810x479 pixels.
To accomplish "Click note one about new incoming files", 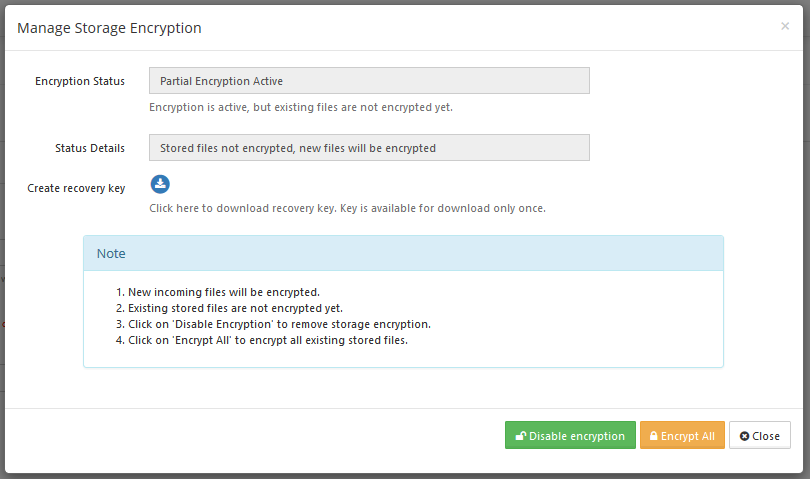I will click(x=217, y=292).
